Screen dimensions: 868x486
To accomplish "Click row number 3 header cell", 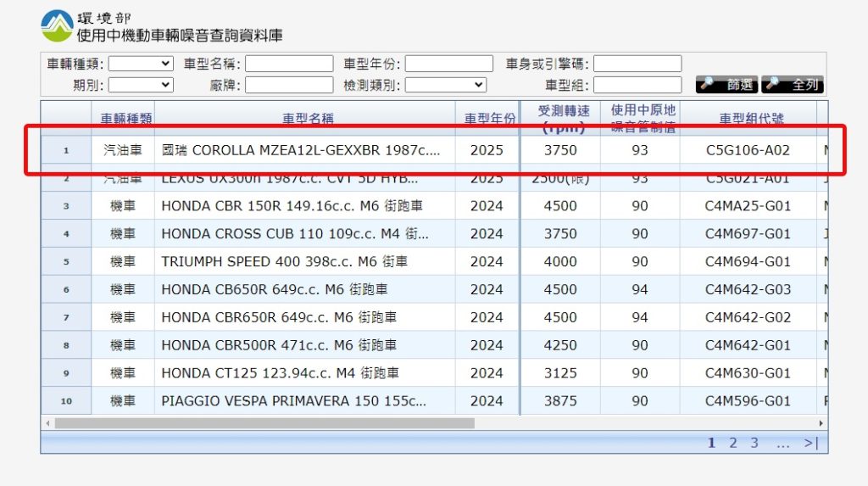I will [66, 206].
